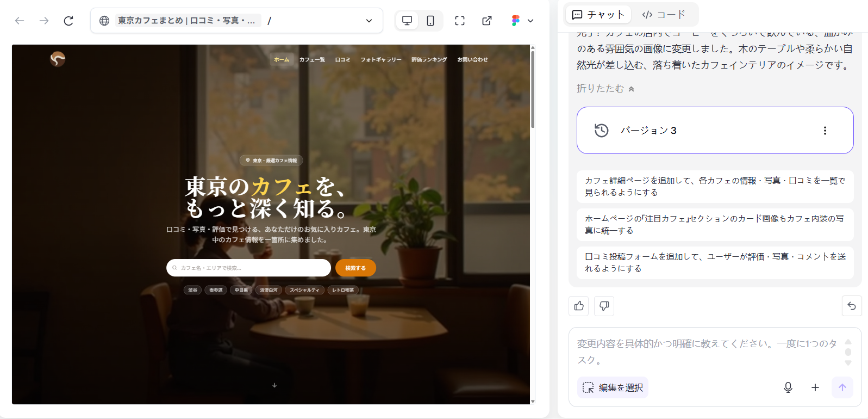The width and height of the screenshot is (868, 419).
Task: Switch to the コード tab
Action: 664,15
